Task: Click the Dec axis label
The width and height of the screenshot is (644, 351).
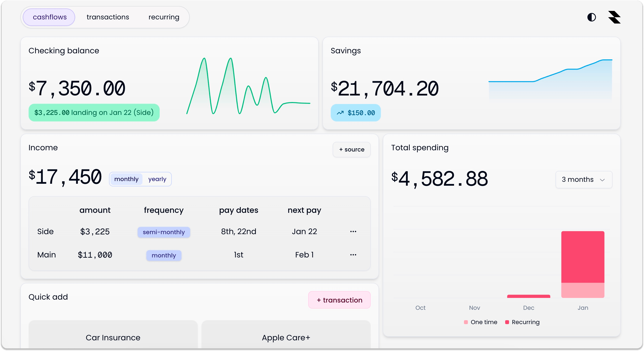Action: (528, 308)
